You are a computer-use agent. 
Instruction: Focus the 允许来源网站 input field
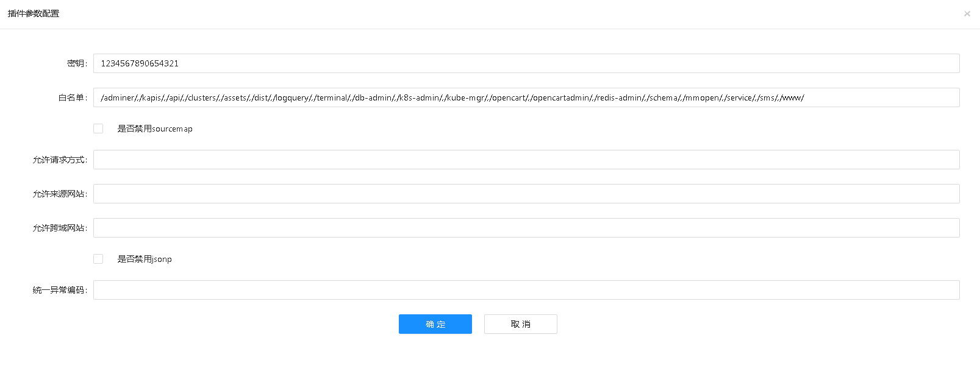click(x=526, y=194)
